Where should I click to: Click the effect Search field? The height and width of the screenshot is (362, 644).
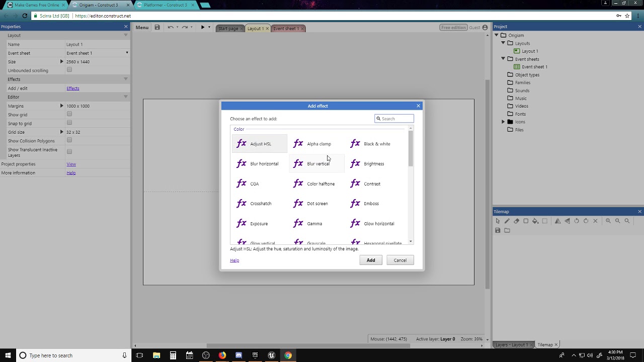coord(394,119)
